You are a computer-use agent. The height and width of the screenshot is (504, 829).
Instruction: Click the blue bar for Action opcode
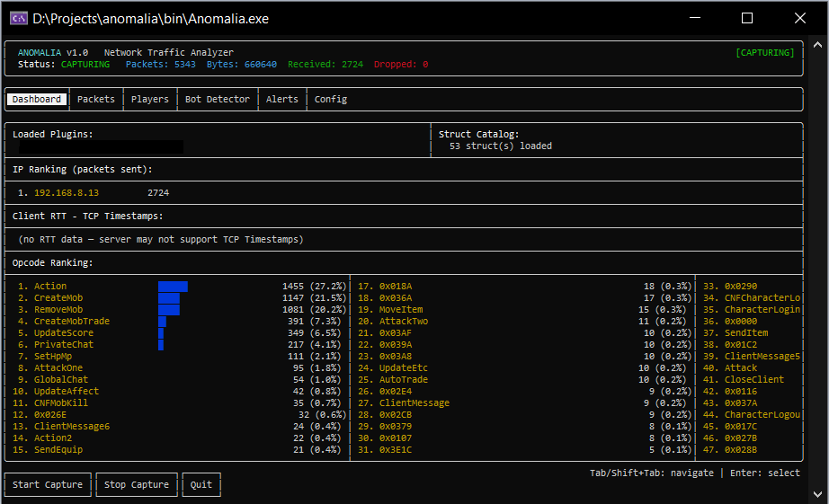pos(173,287)
